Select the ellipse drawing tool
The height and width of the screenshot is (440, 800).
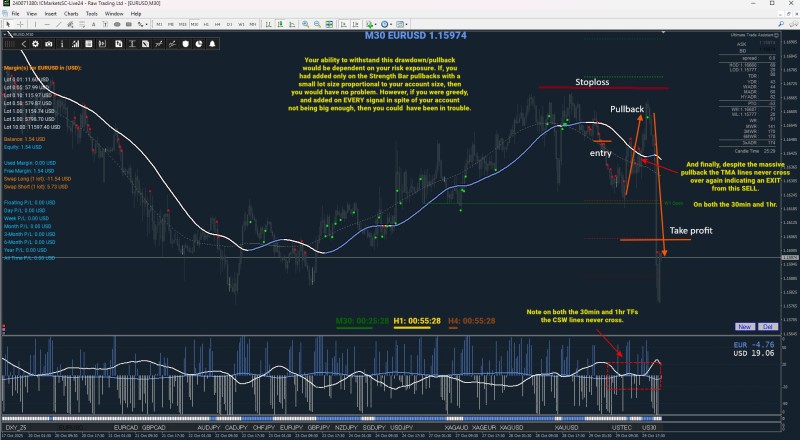117,24
